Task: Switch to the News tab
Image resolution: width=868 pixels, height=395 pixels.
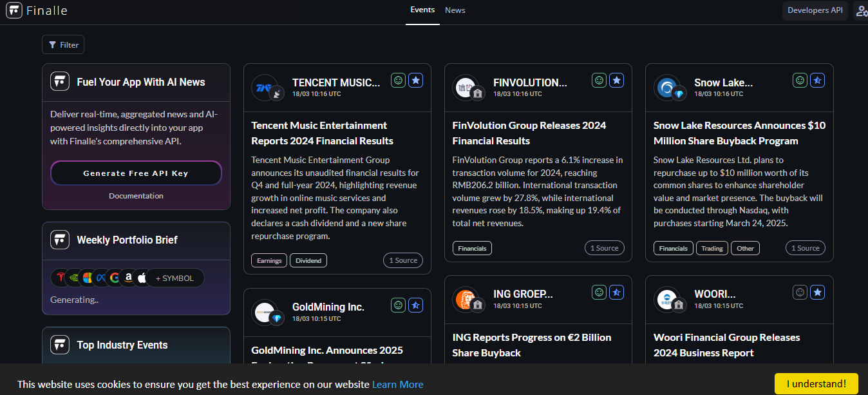Action: [x=455, y=10]
